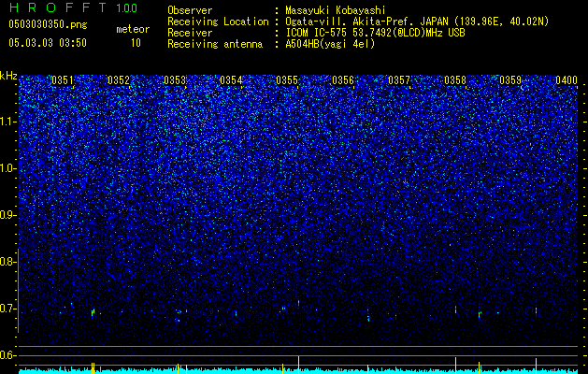This screenshot has height=374, width=588.
Task: Click the Receiver label
Action: [x=190, y=33]
